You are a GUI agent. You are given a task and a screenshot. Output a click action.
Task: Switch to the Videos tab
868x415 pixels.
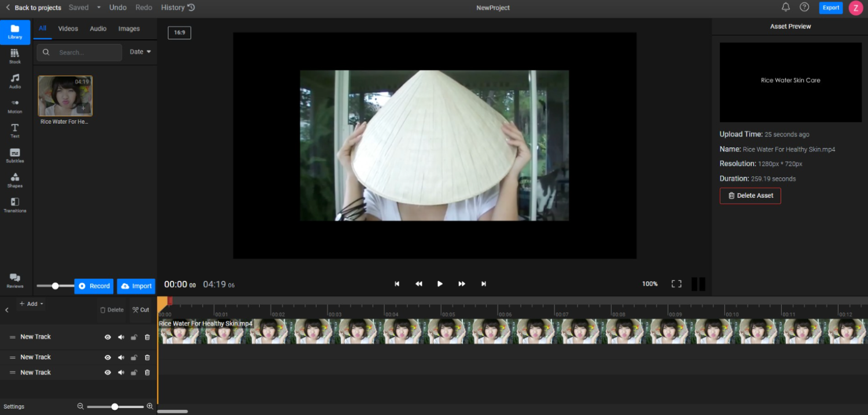tap(68, 28)
